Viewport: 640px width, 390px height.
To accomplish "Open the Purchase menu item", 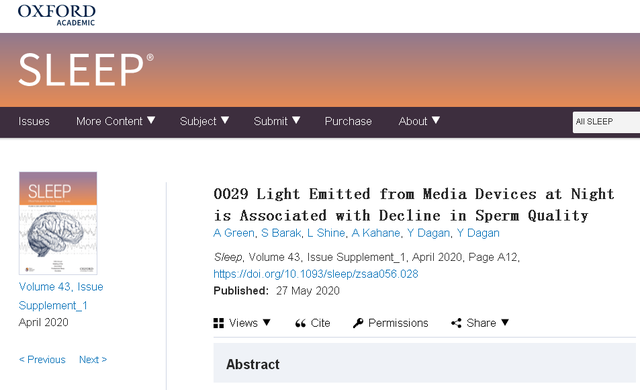I will coord(348,121).
